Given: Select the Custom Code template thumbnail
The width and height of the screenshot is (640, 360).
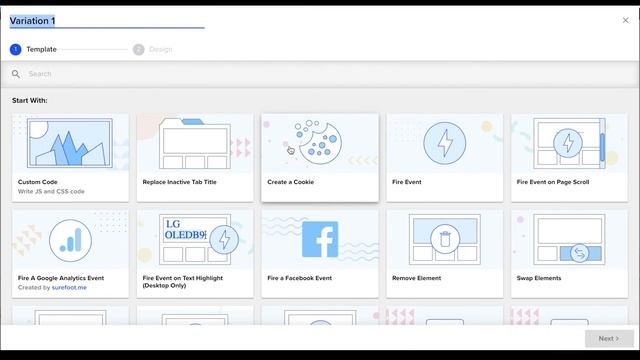Looking at the screenshot, I should click(70, 143).
